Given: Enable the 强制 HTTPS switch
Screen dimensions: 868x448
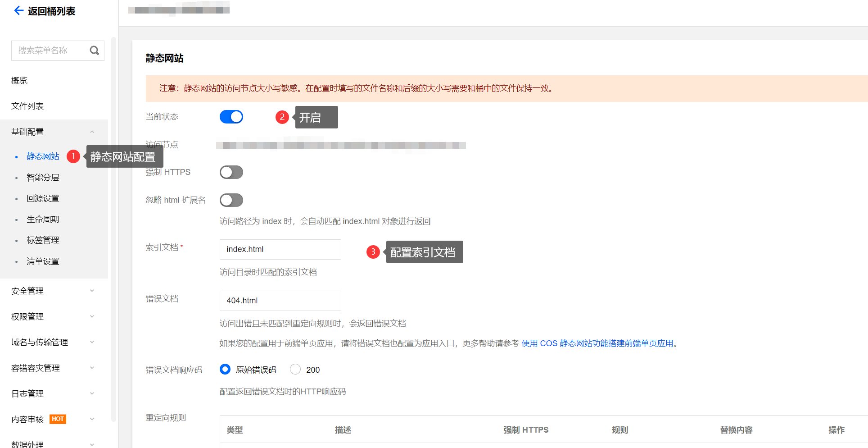Looking at the screenshot, I should [231, 172].
